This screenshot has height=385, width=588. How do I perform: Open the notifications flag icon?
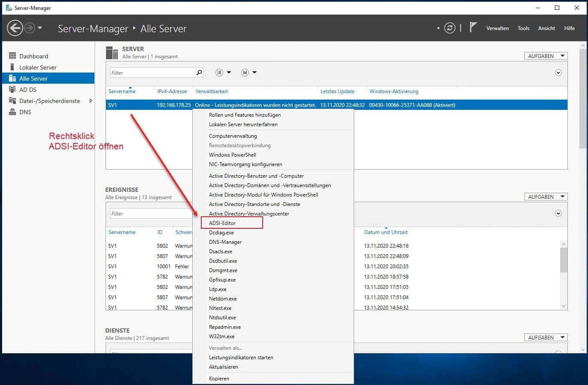click(472, 27)
